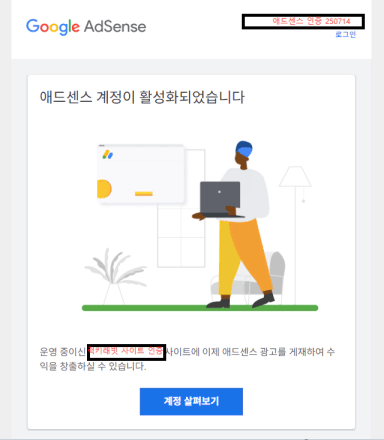Click the floor lamp illustration
Viewport: 384px width, 440px height.
click(x=295, y=235)
